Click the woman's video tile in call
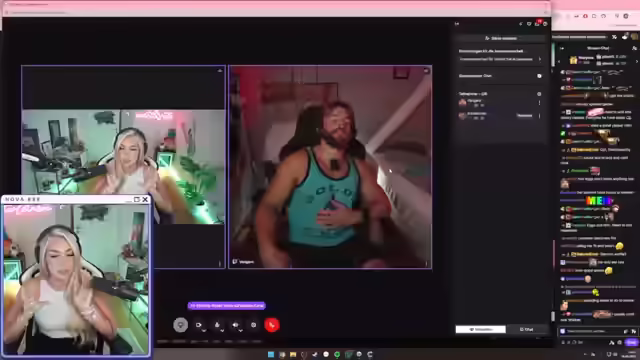This screenshot has height=360, width=640. pos(123,167)
